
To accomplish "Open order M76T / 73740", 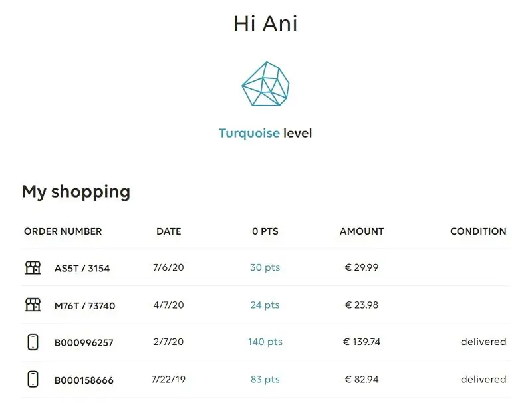I will point(85,306).
